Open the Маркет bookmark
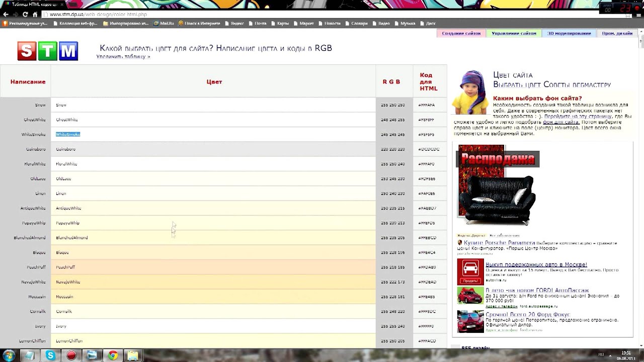644x362 pixels. [303, 23]
